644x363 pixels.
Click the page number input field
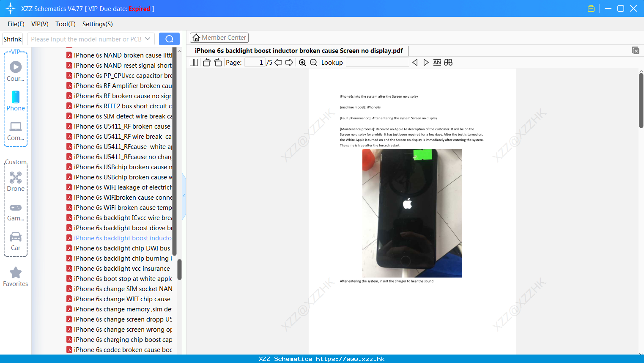(x=255, y=63)
